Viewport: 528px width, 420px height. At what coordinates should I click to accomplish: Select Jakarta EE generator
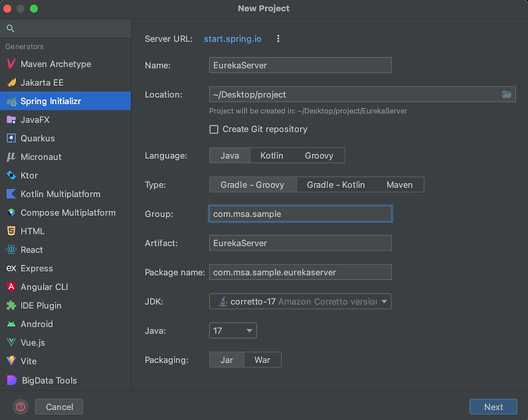tap(65, 82)
